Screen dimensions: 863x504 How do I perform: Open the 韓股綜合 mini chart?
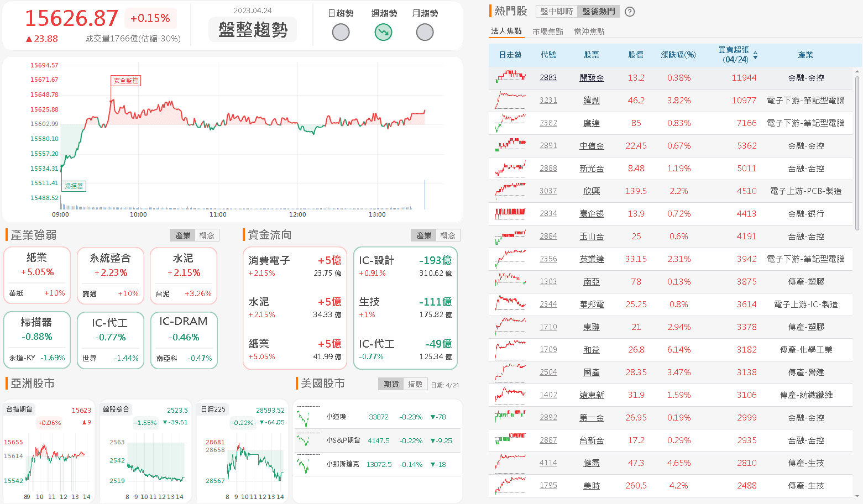pyautogui.click(x=145, y=451)
